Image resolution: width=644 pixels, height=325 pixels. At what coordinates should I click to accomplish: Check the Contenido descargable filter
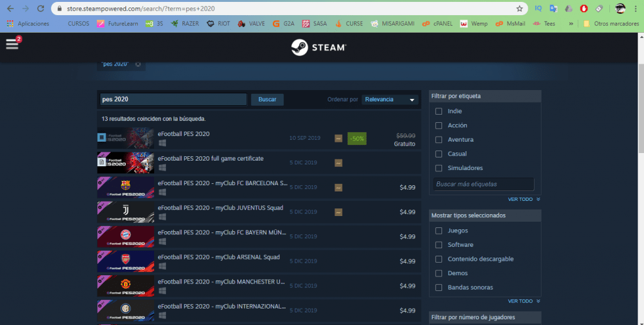[x=438, y=259]
